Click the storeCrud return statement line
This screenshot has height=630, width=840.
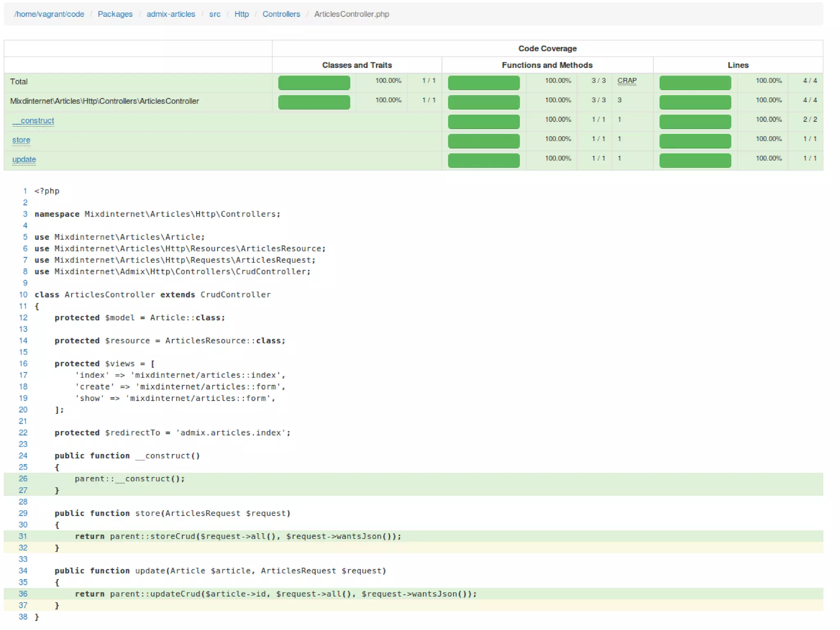238,536
